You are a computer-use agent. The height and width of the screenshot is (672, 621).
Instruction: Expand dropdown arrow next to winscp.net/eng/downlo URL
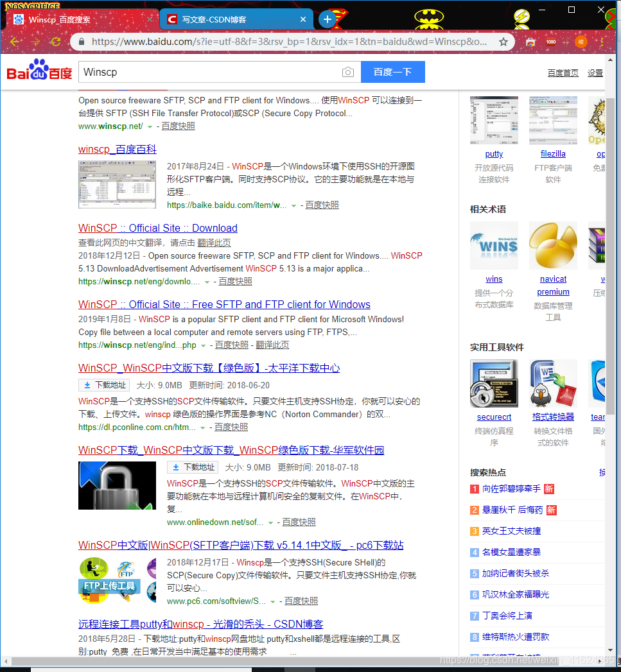point(207,282)
